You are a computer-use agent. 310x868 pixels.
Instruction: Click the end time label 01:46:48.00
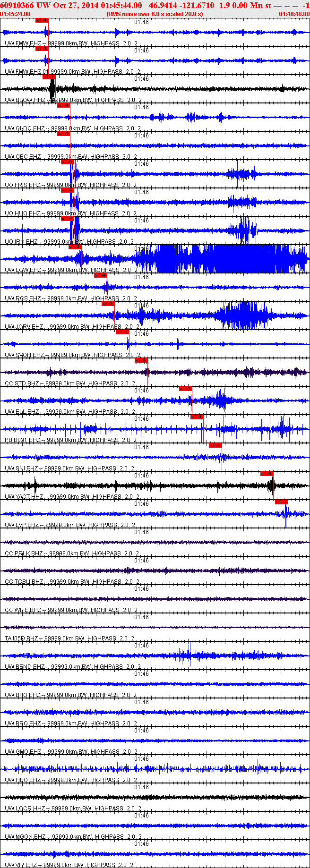294,14
